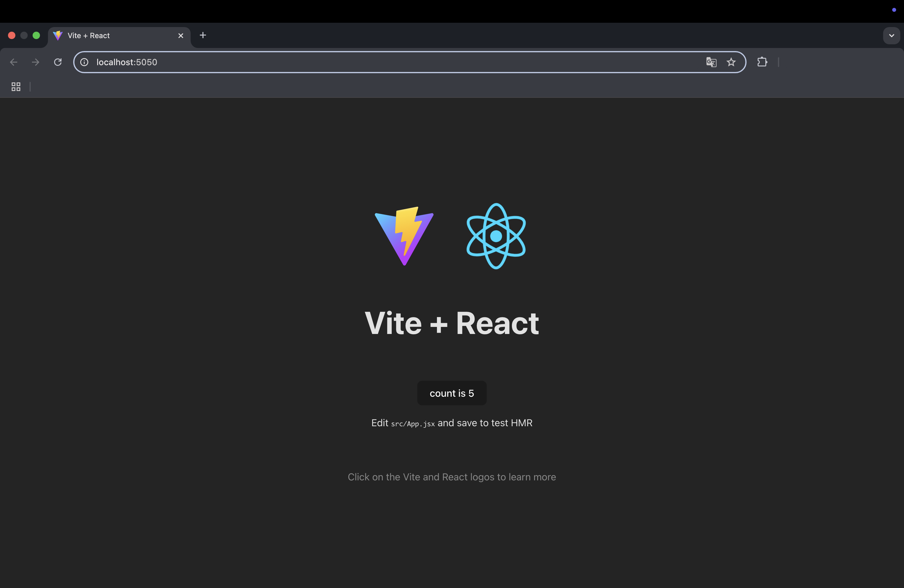Click the localhost:5050 address field
This screenshot has width=904, height=588.
pos(380,62)
